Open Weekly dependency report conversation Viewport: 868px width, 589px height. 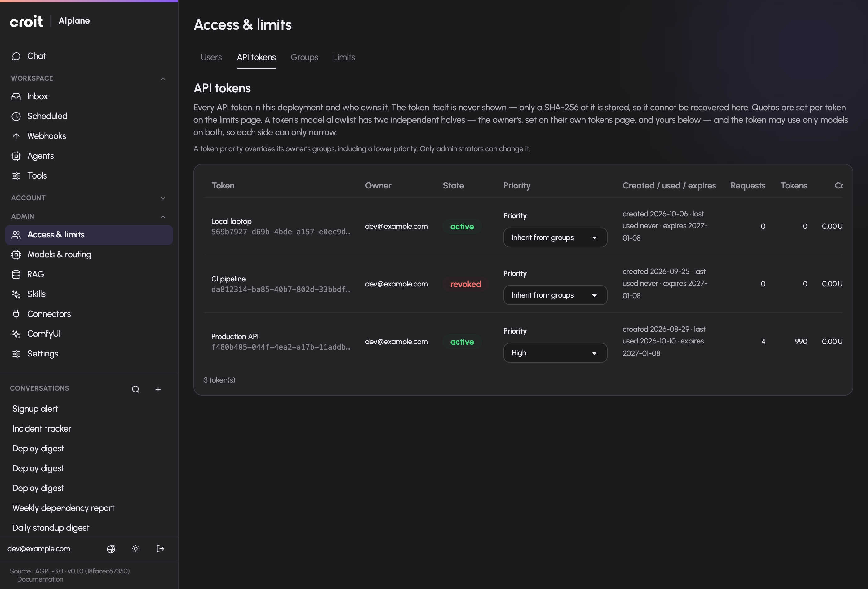[63, 508]
